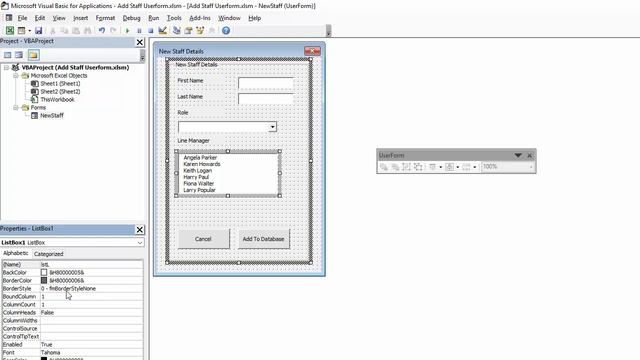640x360 pixels.
Task: Collapse the VBAProject root tree node
Action: click(x=7, y=67)
